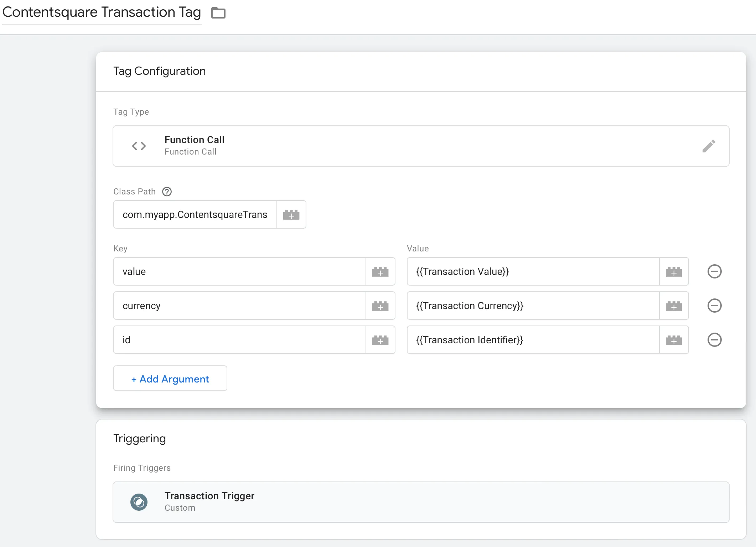756x547 pixels.
Task: Insert a variable into the 'id' key field
Action: 380,340
